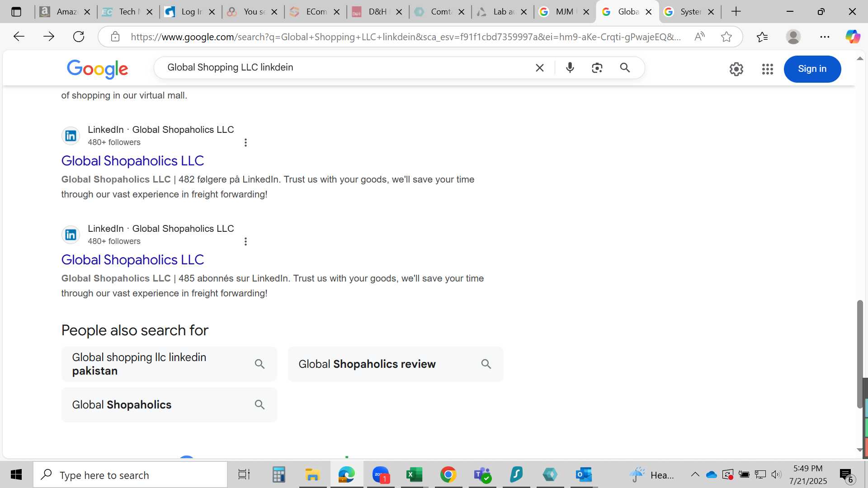Screen dimensions: 868x488
Task: Open Zoom from the taskbar
Action: pyautogui.click(x=381, y=474)
